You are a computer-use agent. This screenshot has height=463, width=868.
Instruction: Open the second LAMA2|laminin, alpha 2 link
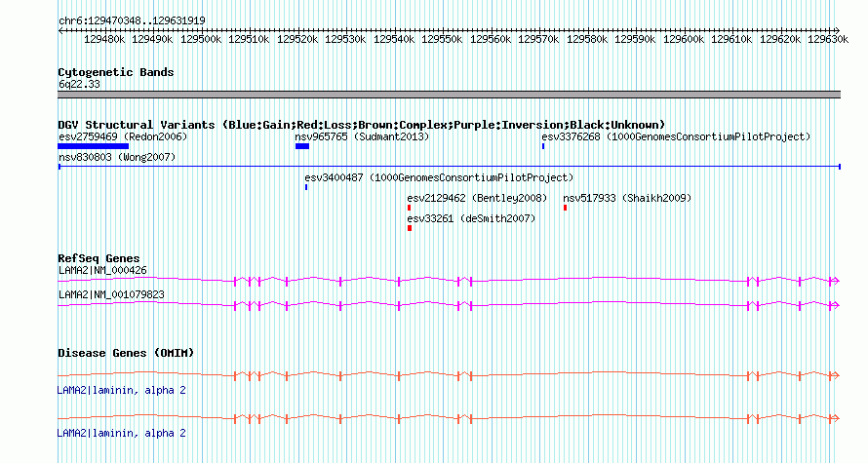121,433
